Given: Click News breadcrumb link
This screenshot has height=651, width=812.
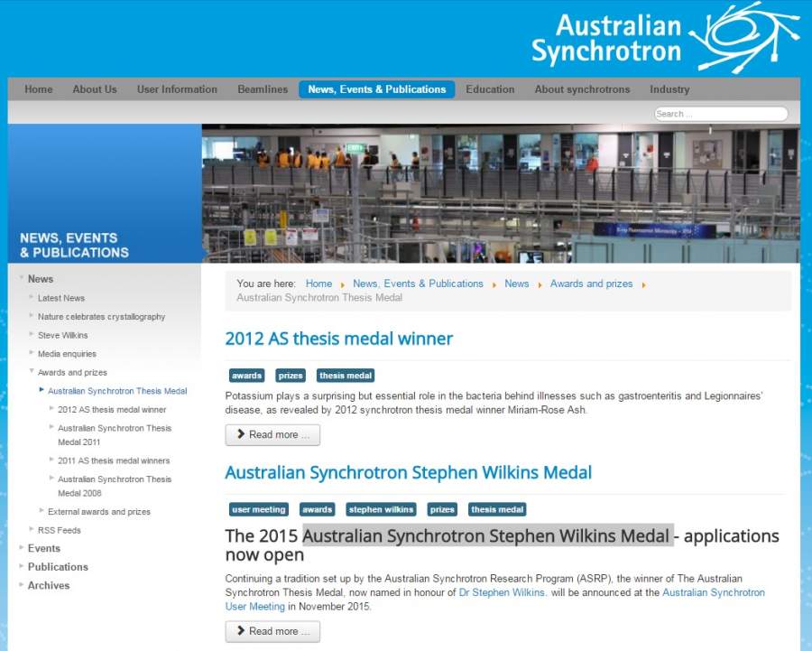Looking at the screenshot, I should coord(517,284).
